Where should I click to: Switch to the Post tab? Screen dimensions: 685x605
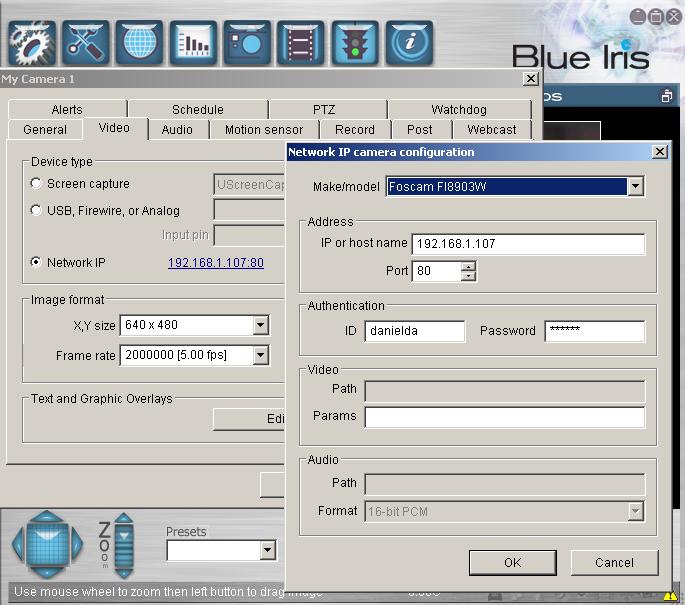pyautogui.click(x=419, y=130)
